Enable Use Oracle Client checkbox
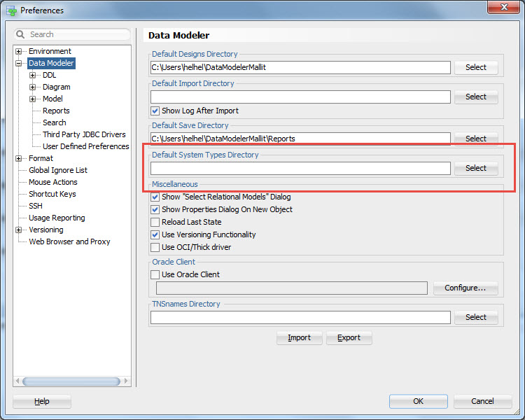This screenshot has width=525, height=420. [x=155, y=274]
